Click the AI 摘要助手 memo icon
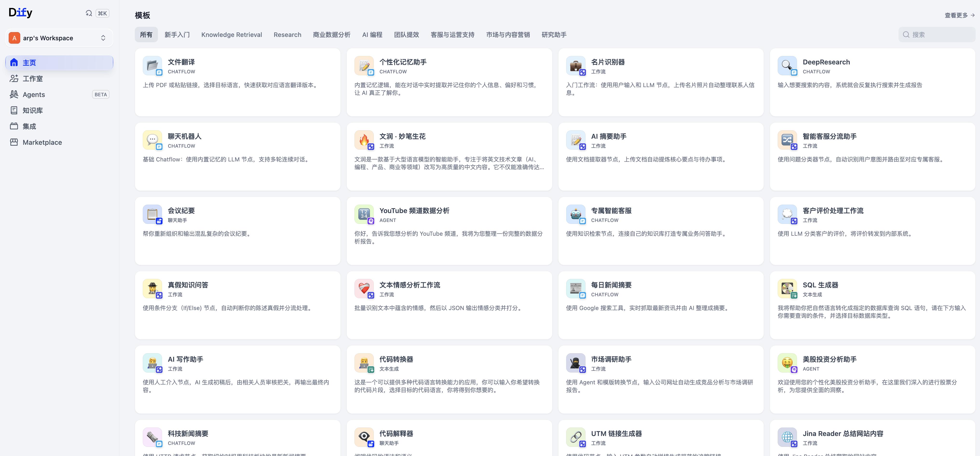Image resolution: width=980 pixels, height=456 pixels. [x=575, y=140]
